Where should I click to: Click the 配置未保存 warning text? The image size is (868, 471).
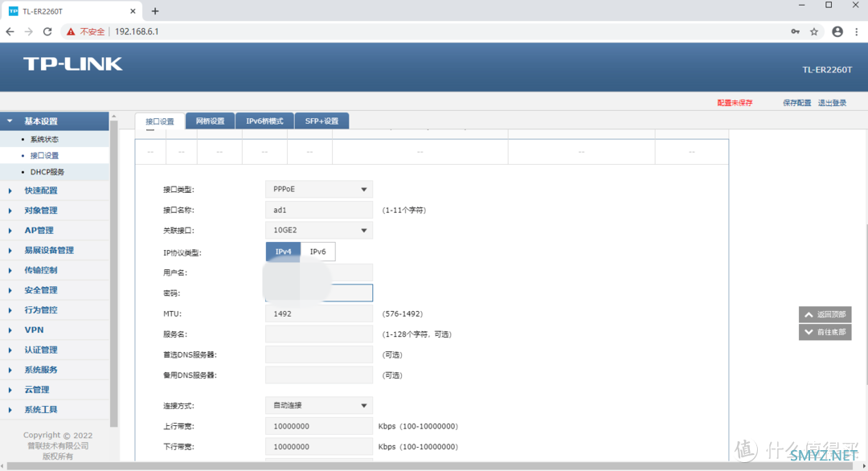point(735,103)
